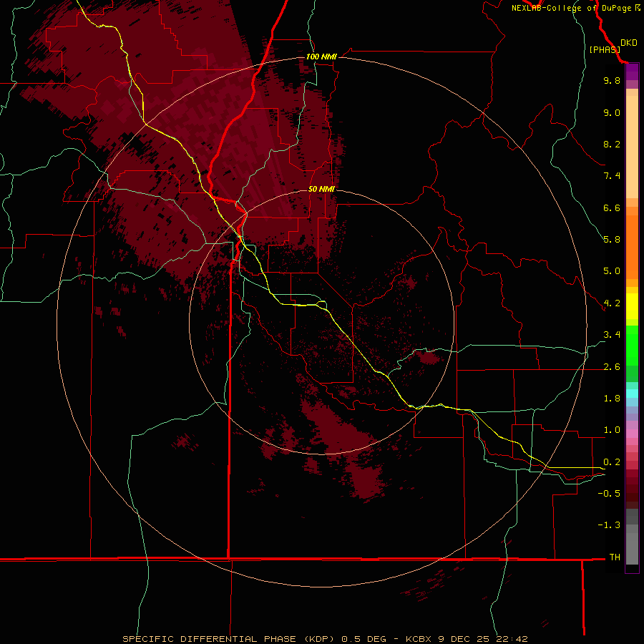
Task: Click the KCBX radar station identifier
Action: [419, 639]
